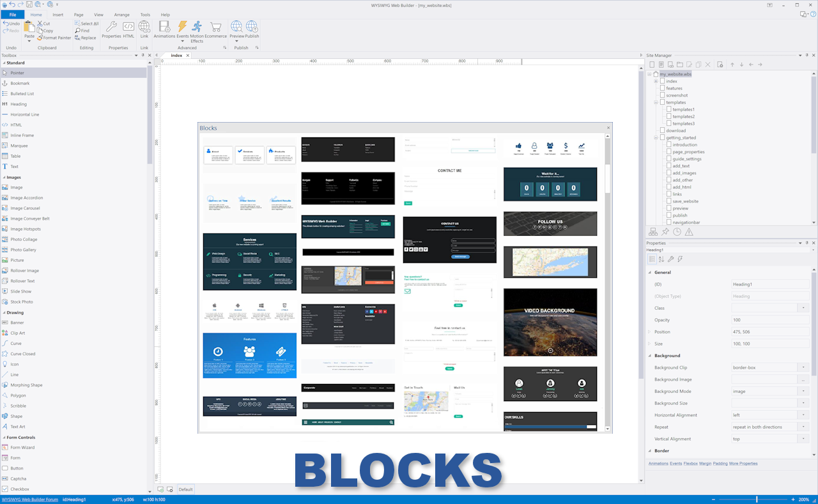Select Photo Gallery in the Toolbox

(23, 250)
